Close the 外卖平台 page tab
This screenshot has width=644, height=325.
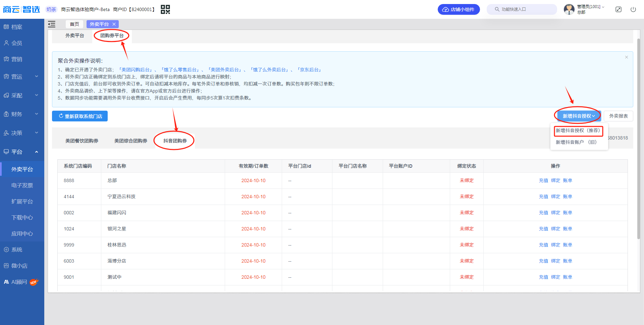click(x=114, y=24)
